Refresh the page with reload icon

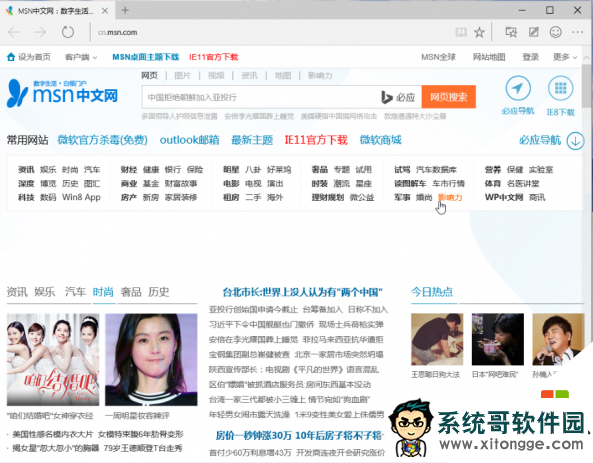point(68,32)
